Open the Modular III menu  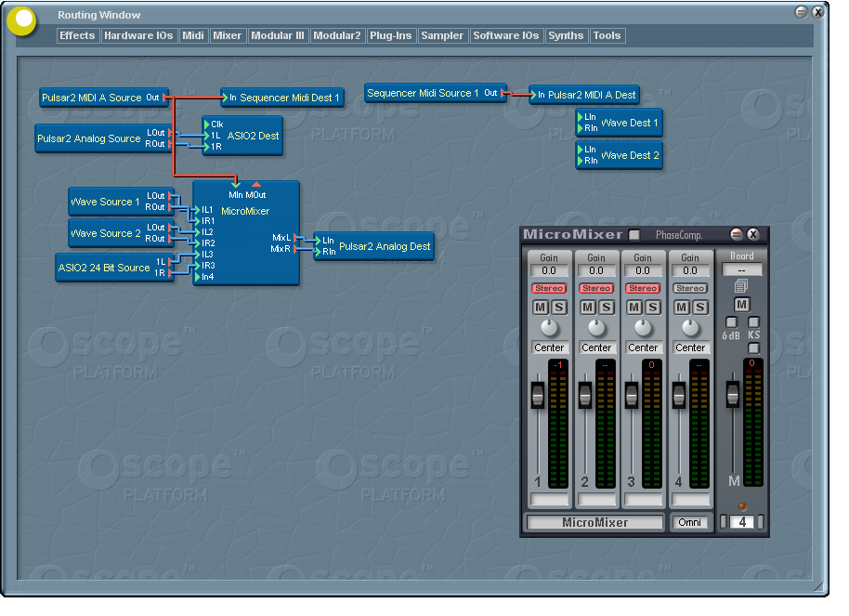277,35
